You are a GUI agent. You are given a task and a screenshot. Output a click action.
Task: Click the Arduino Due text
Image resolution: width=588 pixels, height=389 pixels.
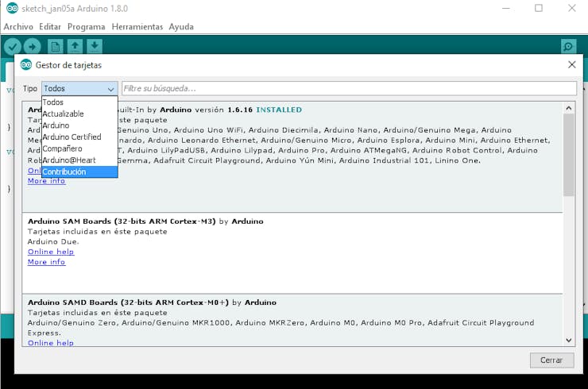pos(53,241)
